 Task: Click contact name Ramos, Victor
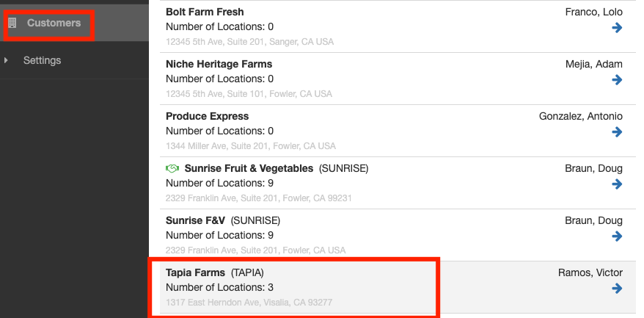point(590,272)
